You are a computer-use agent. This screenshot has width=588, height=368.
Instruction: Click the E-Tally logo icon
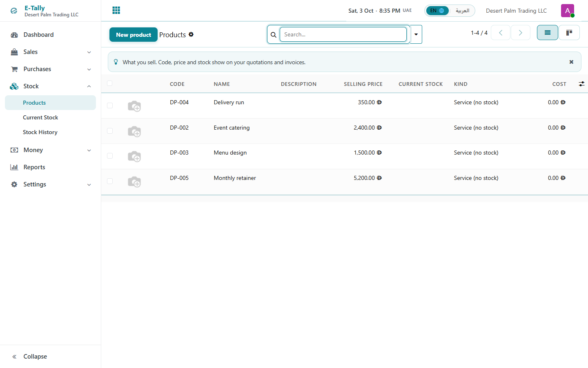[x=14, y=11]
